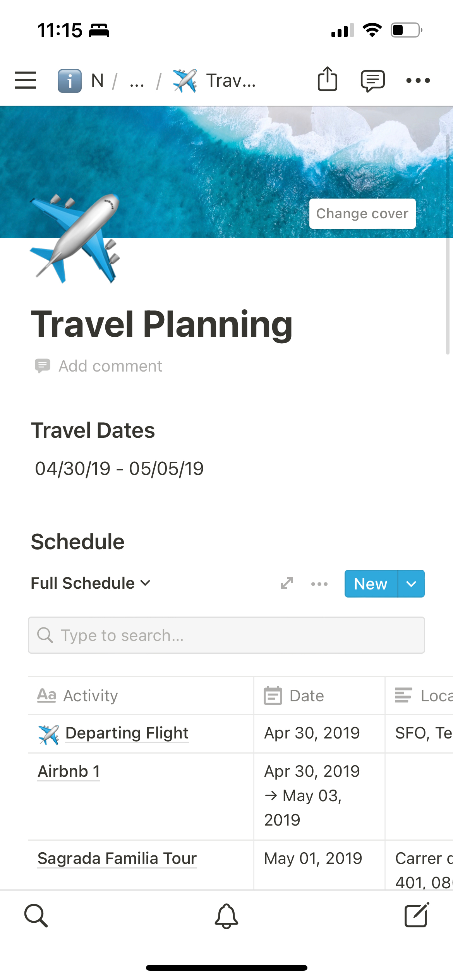Open the Departing Flight entry

(x=127, y=733)
